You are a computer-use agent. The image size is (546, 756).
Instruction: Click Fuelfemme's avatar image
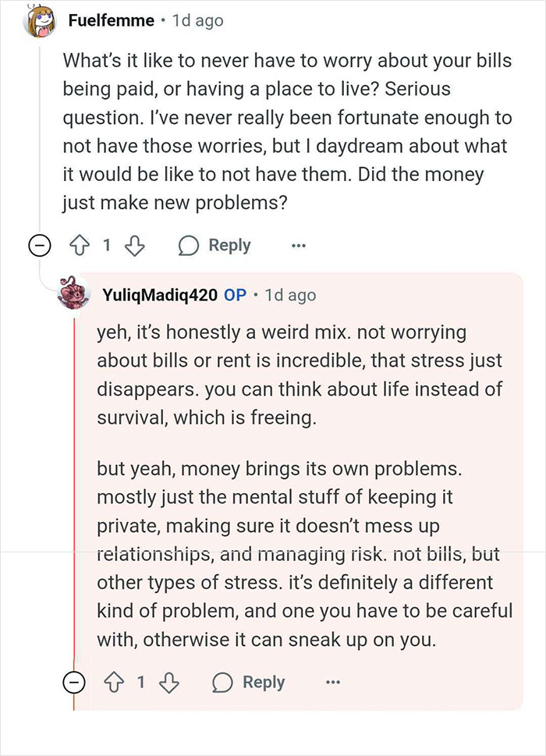[x=40, y=23]
